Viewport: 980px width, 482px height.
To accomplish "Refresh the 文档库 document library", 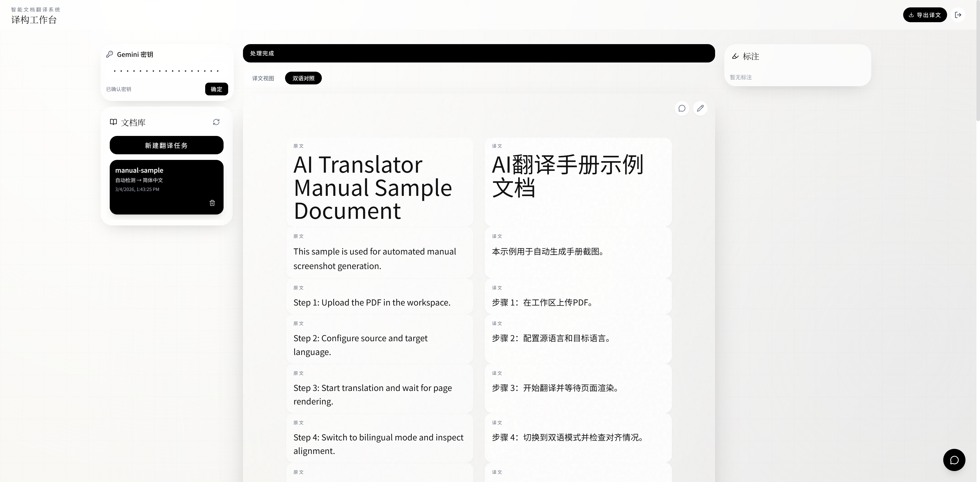I will pyautogui.click(x=216, y=122).
